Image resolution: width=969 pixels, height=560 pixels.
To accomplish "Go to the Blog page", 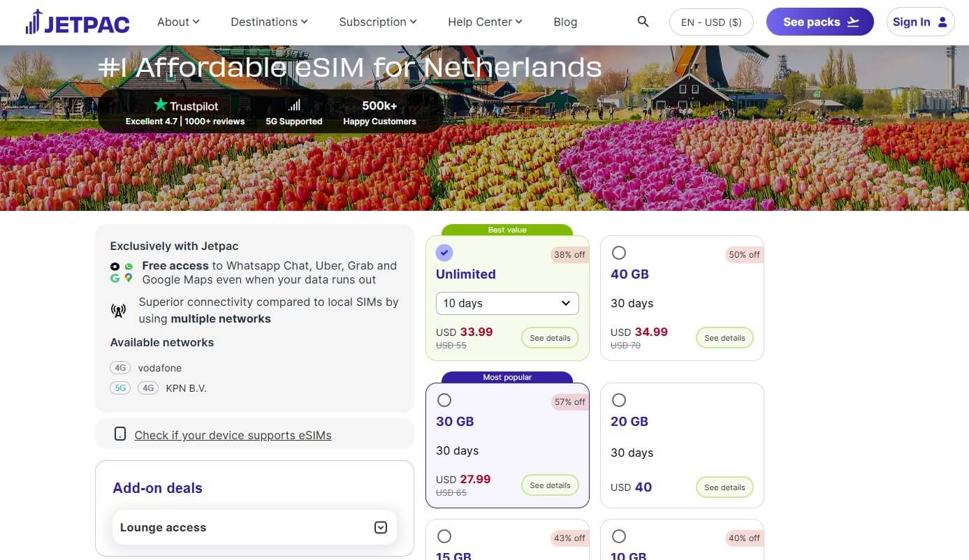I will [565, 22].
